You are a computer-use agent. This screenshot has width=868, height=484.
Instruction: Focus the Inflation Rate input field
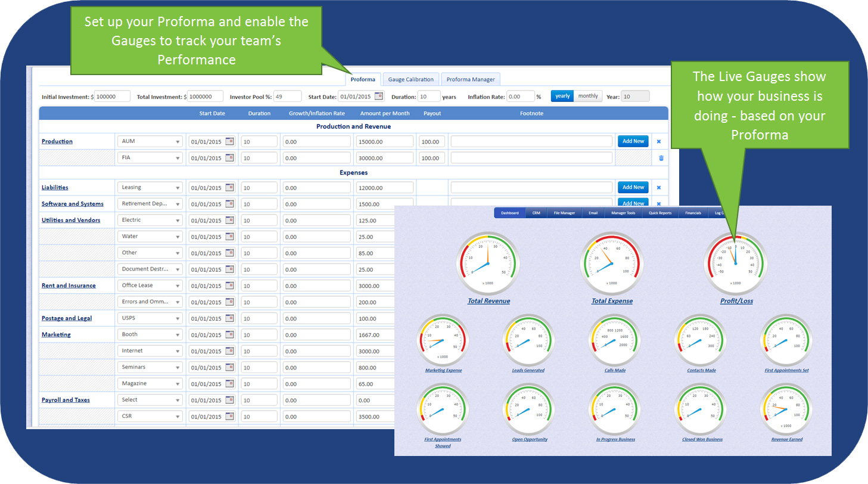coord(520,97)
